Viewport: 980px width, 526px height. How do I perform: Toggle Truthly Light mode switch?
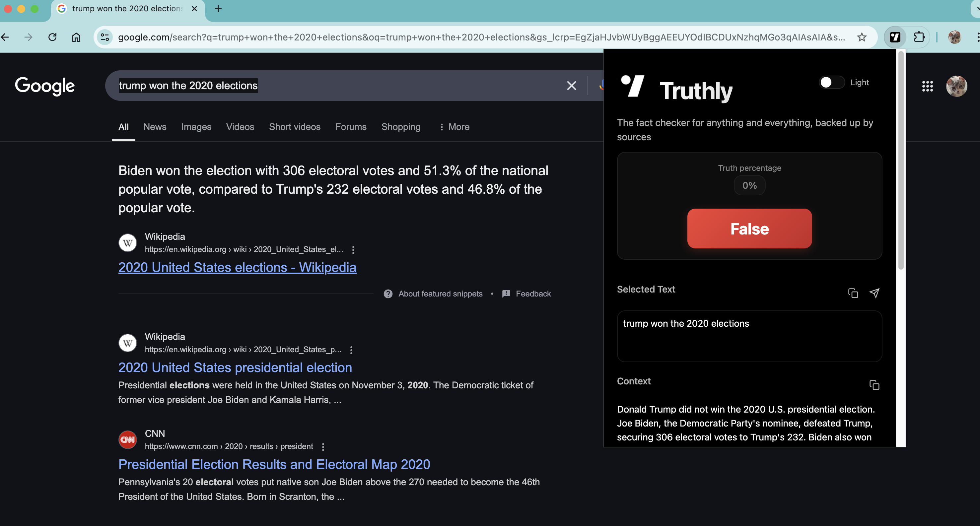[x=831, y=83]
